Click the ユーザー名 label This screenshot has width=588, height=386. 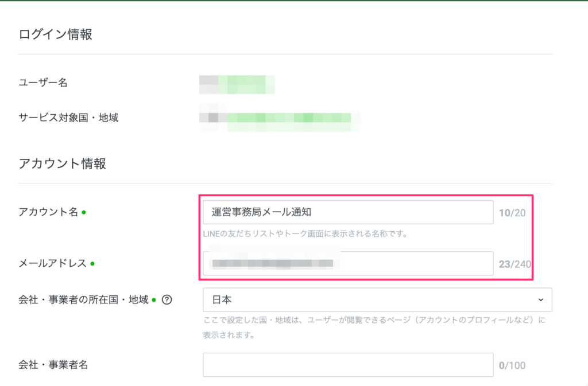(x=43, y=83)
